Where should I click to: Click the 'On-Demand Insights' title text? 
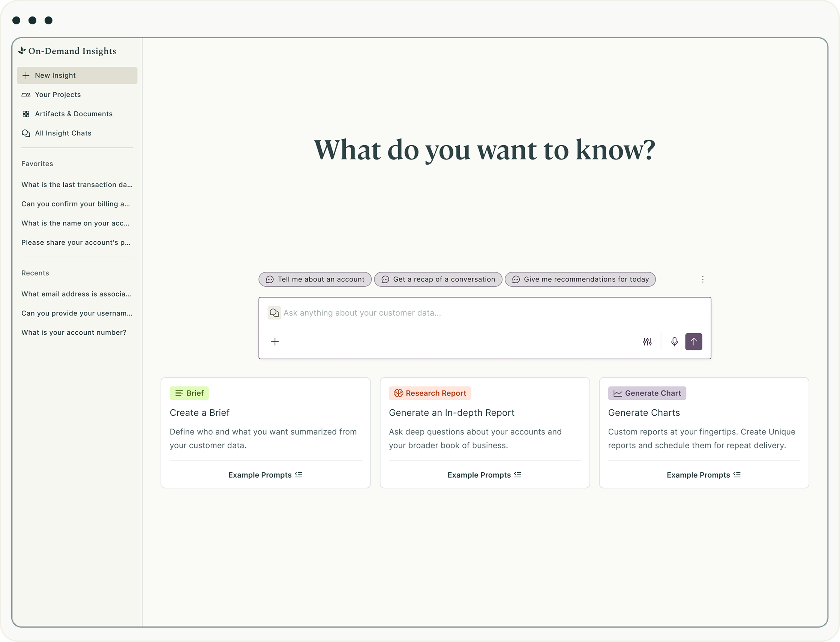click(72, 51)
